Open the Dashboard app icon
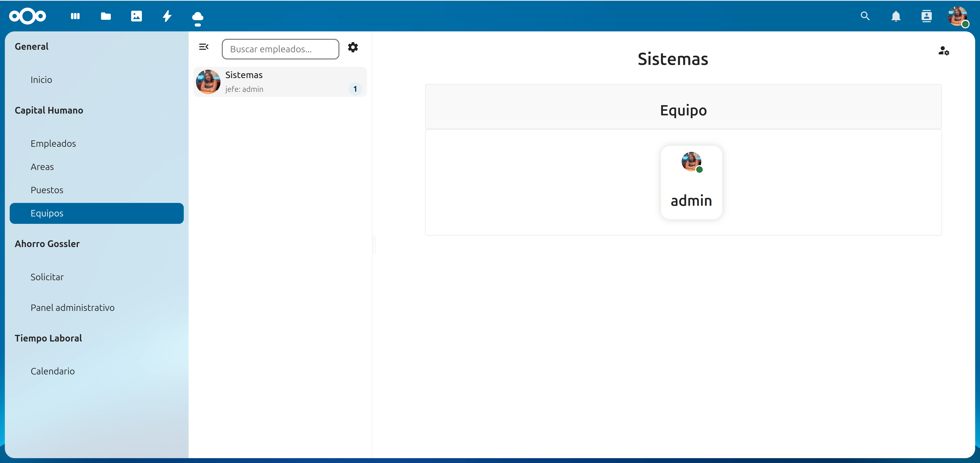Image resolution: width=980 pixels, height=463 pixels. [75, 16]
